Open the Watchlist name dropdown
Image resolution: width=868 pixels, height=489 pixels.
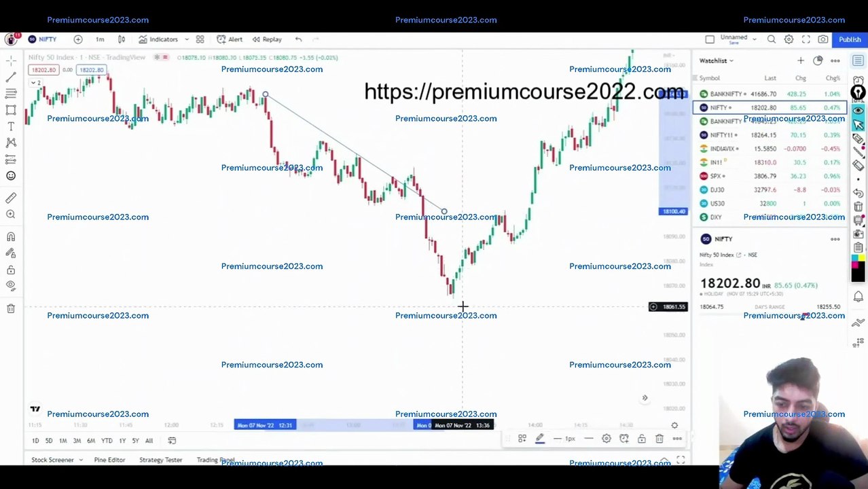[717, 60]
